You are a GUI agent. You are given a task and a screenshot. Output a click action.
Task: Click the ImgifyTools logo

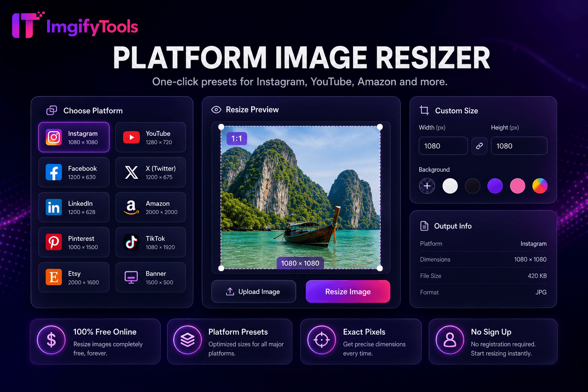pos(75,25)
